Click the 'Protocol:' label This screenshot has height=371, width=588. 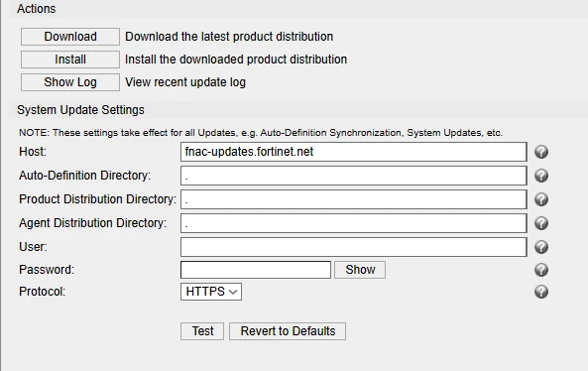(43, 292)
